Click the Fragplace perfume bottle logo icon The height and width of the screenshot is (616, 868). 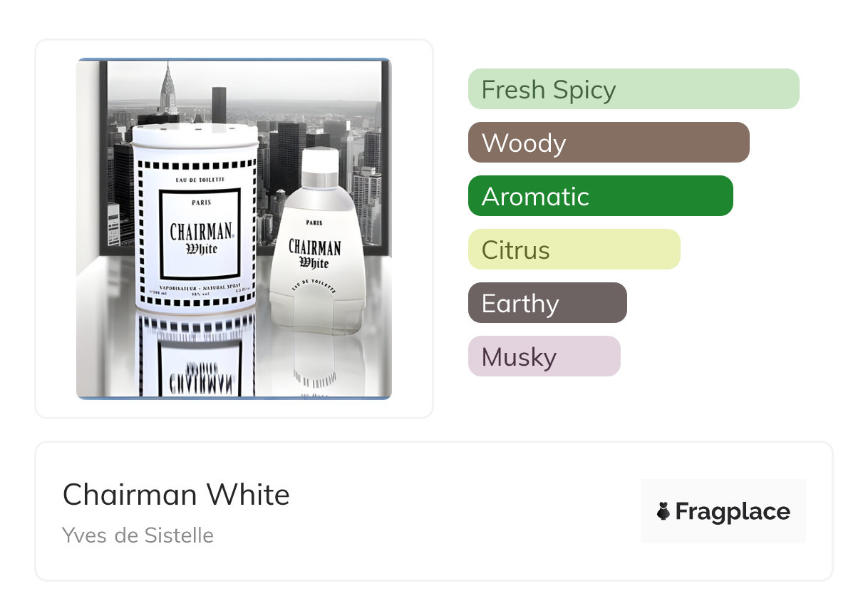coord(663,511)
